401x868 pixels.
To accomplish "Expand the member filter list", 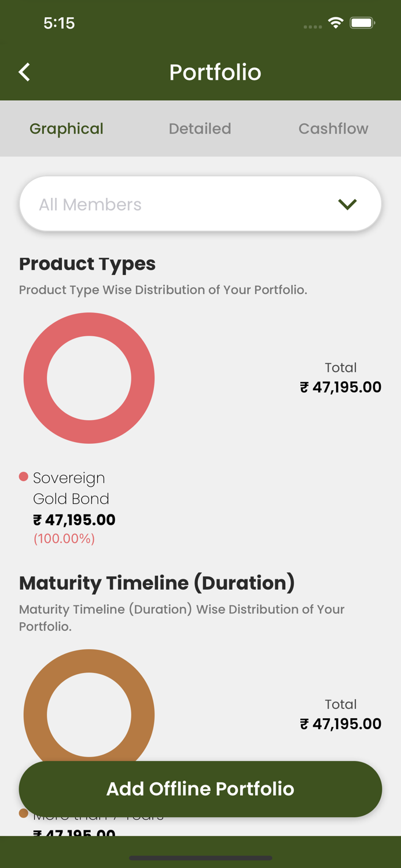I will pyautogui.click(x=200, y=204).
